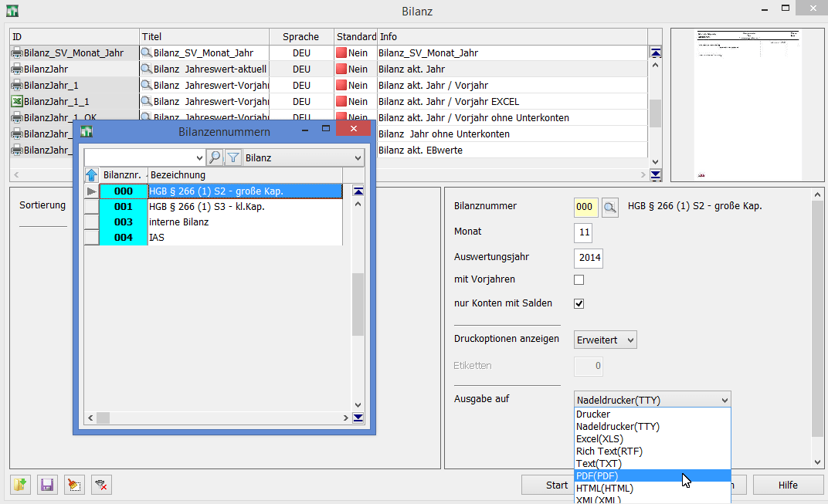Click the magnifier search icon in Bilanzennummern
This screenshot has height=504, width=828.
(x=215, y=157)
